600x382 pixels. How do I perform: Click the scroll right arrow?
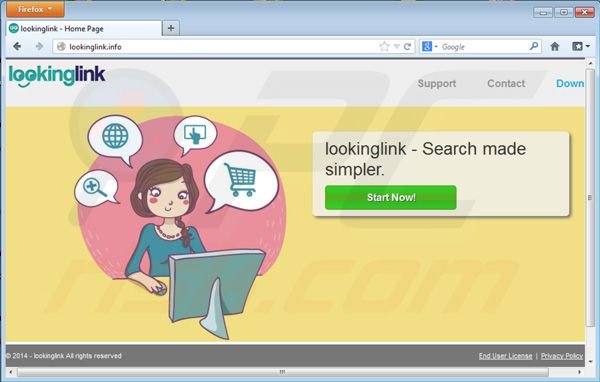pyautogui.click(x=579, y=372)
